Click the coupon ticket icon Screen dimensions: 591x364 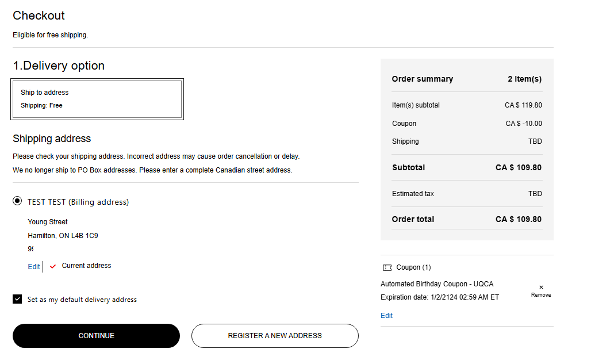click(387, 267)
